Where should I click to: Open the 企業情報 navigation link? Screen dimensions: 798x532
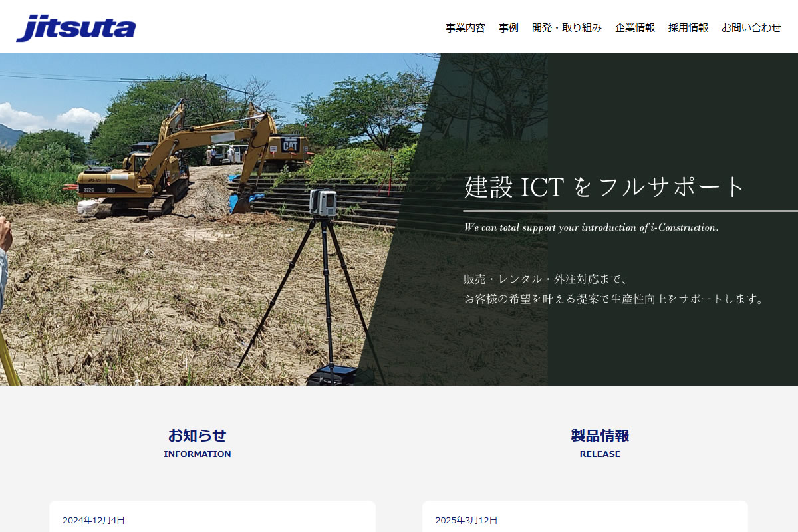(635, 28)
